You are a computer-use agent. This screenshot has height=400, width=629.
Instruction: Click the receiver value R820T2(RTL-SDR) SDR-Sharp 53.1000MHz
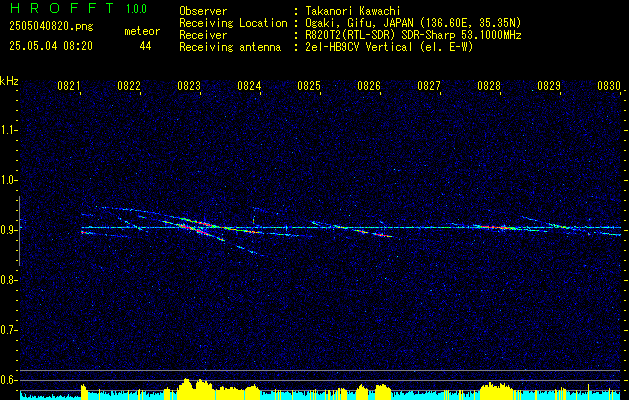pos(413,35)
